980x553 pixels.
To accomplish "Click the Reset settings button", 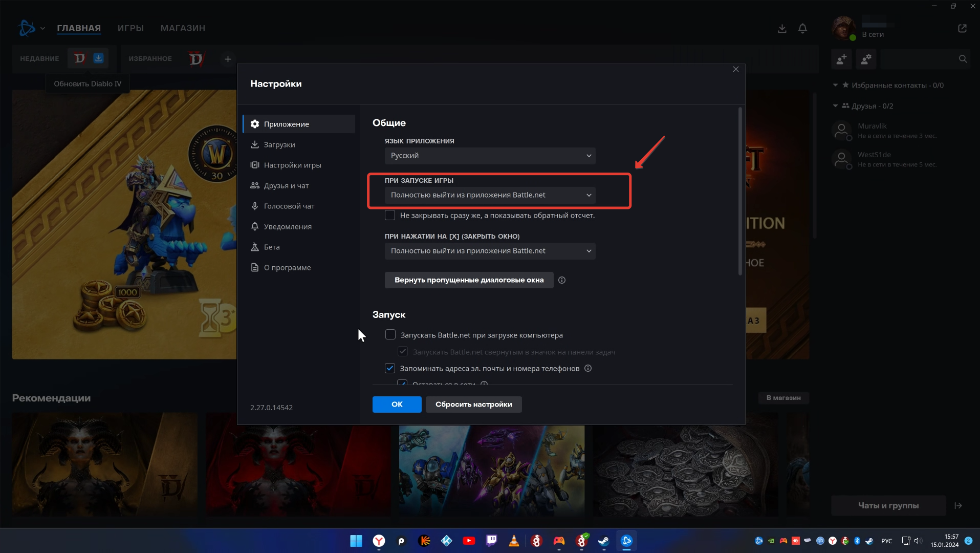I will [x=473, y=405].
